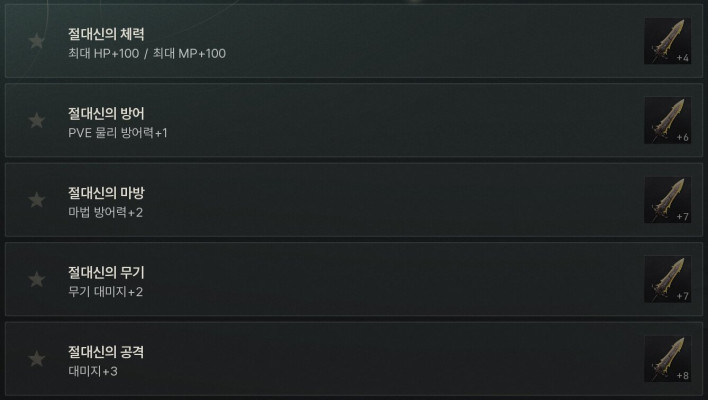Select the 절대신의 마방 entry title
Screen dimensions: 708x400
point(106,193)
